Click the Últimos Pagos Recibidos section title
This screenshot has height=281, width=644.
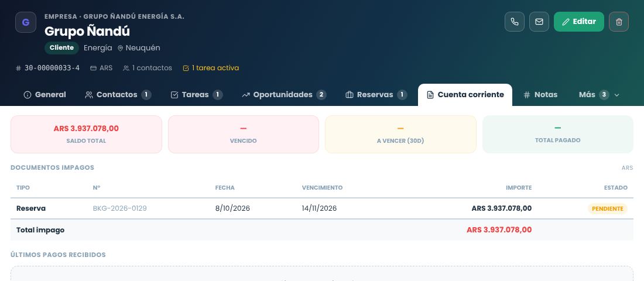point(58,255)
